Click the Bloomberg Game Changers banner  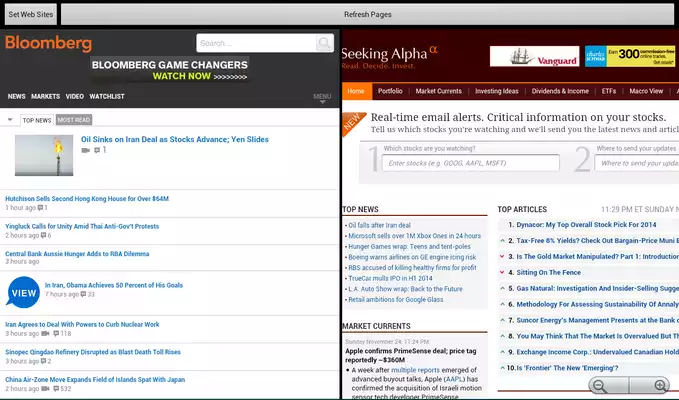169,70
